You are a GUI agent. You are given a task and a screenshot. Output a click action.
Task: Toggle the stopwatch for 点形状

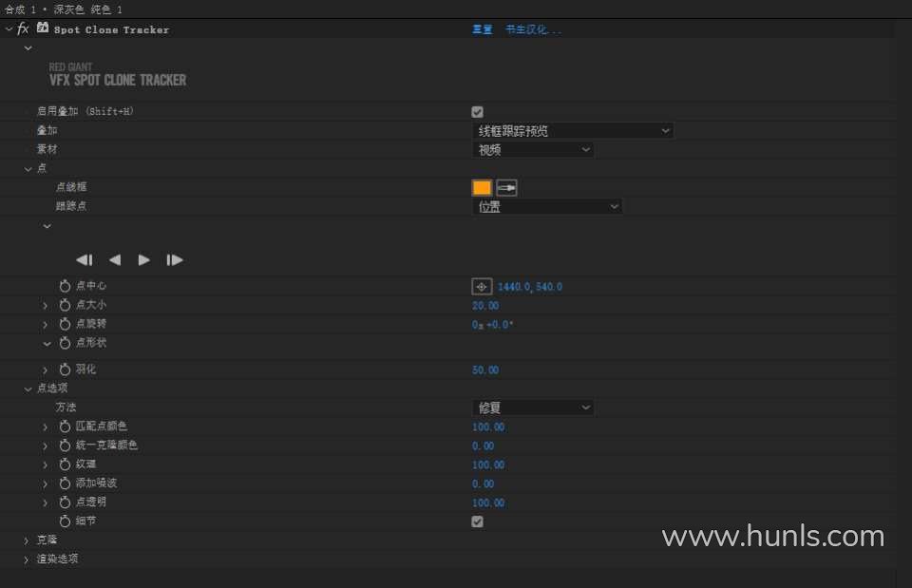[x=65, y=343]
